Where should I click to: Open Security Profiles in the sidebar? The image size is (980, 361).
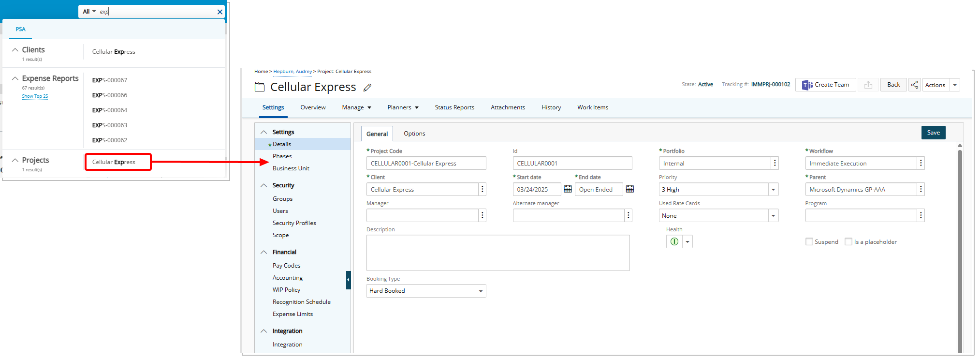(294, 223)
